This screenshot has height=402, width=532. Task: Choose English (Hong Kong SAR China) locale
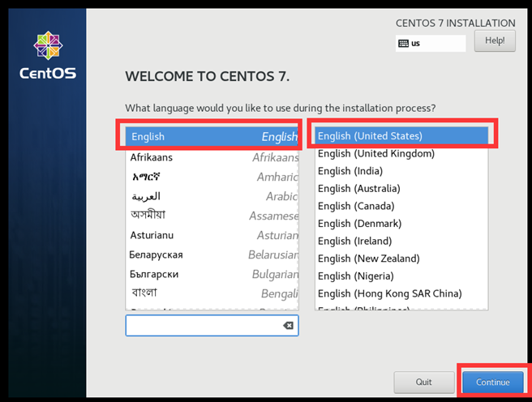[401, 293]
